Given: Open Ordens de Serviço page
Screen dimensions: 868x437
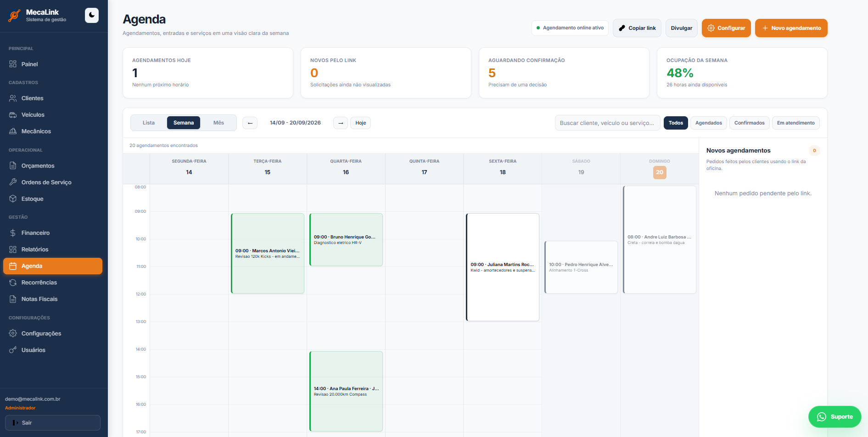Looking at the screenshot, I should 53,182.
